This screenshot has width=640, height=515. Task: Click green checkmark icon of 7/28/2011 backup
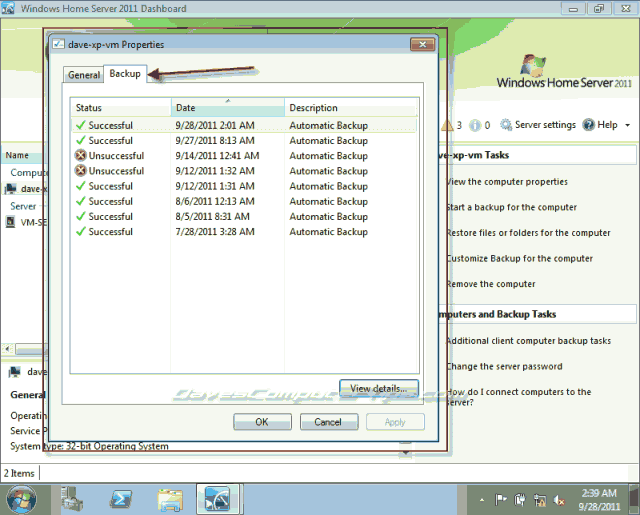[81, 231]
